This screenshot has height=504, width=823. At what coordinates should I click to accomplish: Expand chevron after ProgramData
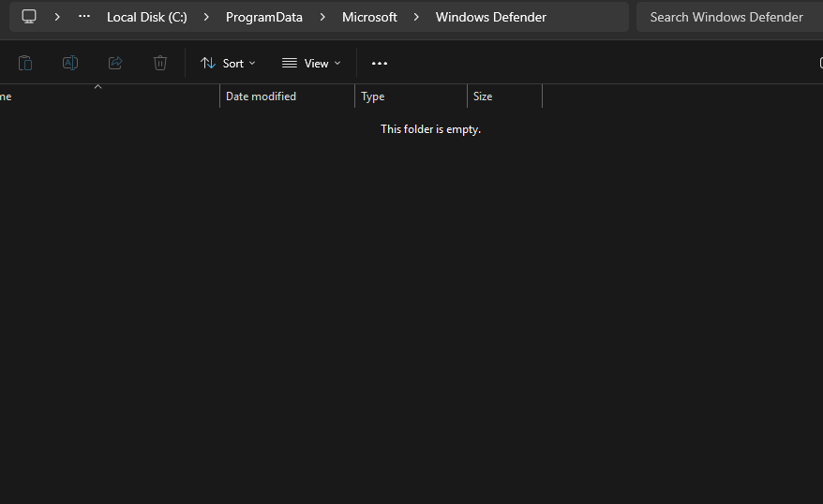click(322, 17)
